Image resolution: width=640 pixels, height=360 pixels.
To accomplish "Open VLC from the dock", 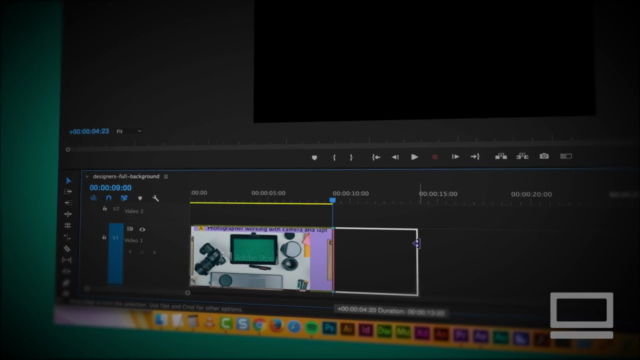I will [209, 322].
